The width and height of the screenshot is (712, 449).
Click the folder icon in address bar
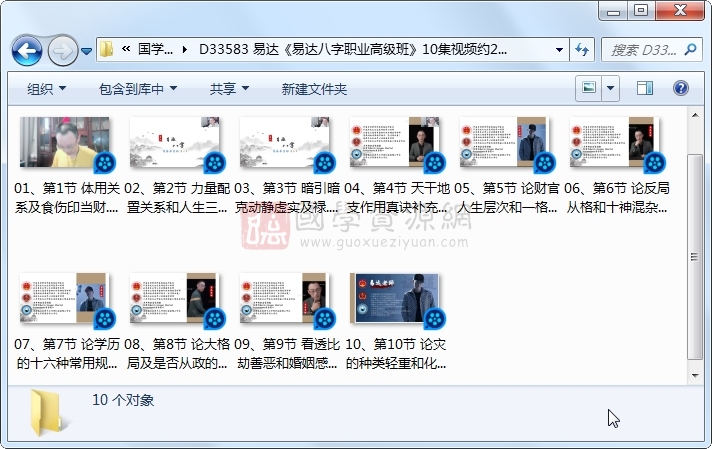pyautogui.click(x=107, y=49)
